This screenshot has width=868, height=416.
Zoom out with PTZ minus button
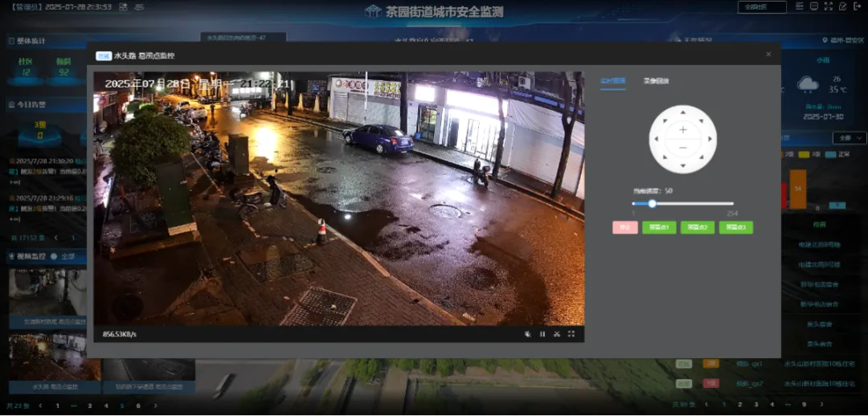click(683, 148)
